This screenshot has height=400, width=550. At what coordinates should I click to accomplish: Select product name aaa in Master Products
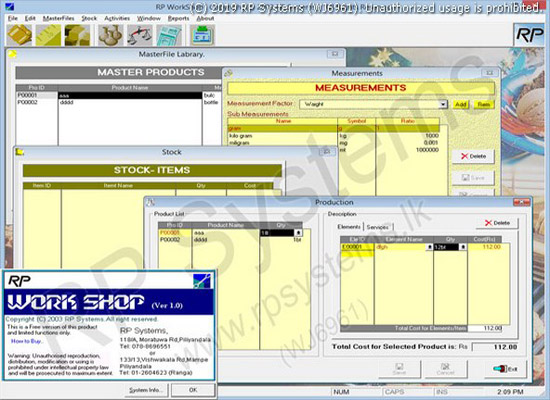130,95
